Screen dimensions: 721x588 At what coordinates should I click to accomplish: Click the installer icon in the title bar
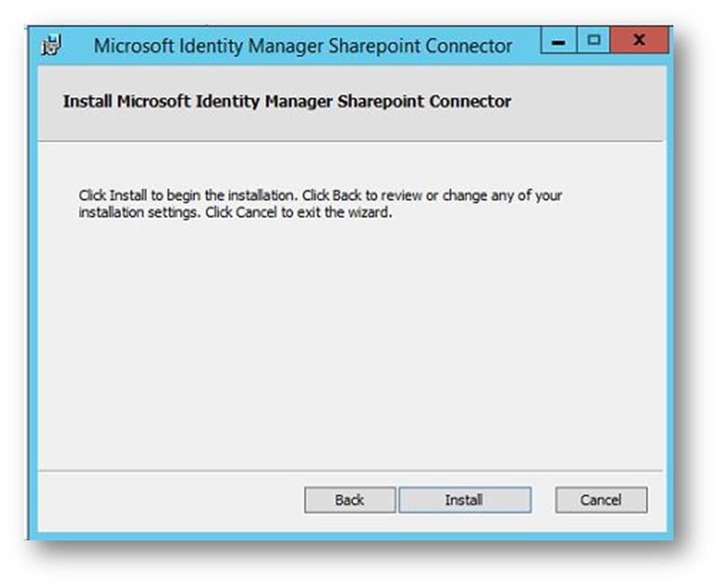coord(51,45)
